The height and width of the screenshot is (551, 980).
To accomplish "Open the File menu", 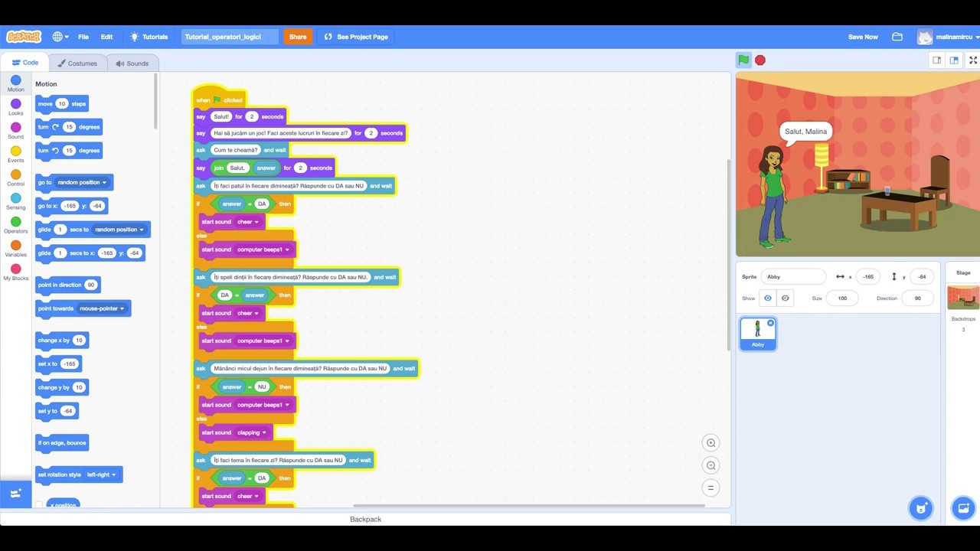I will pos(83,37).
